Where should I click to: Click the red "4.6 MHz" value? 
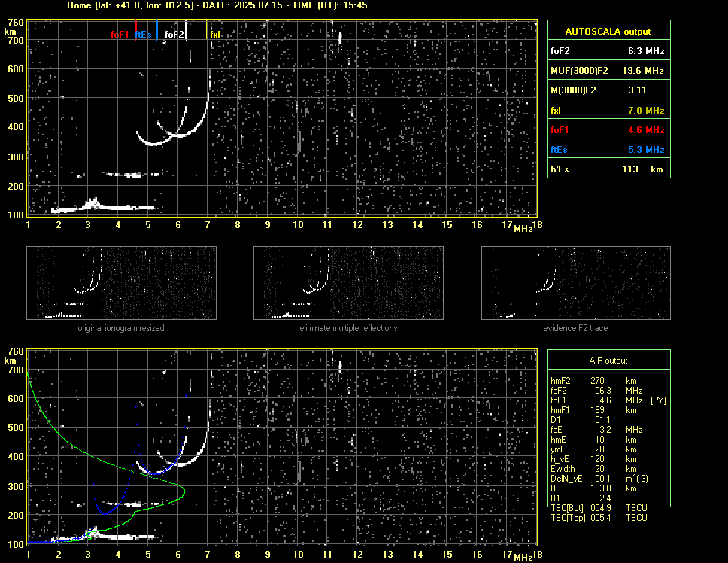(646, 130)
